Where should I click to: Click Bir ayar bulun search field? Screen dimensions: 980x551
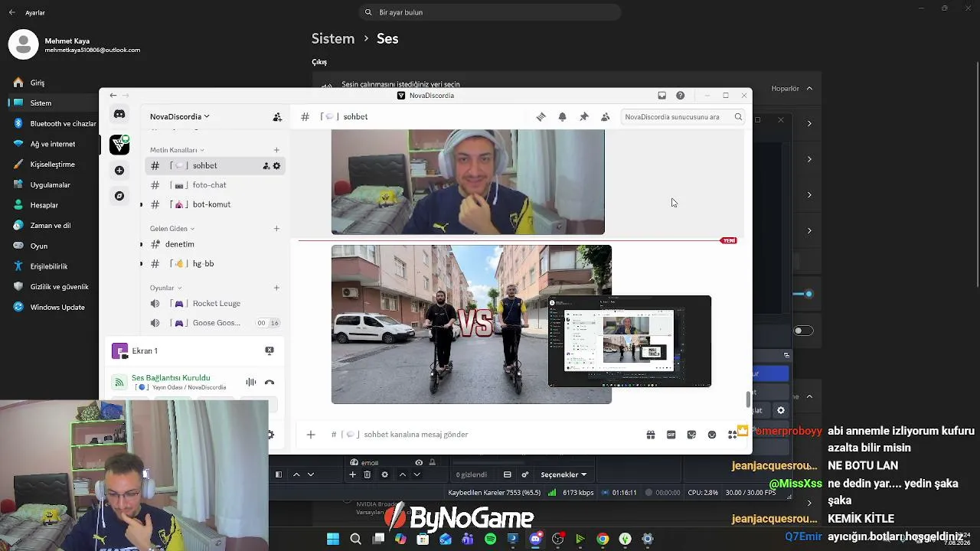tap(490, 12)
